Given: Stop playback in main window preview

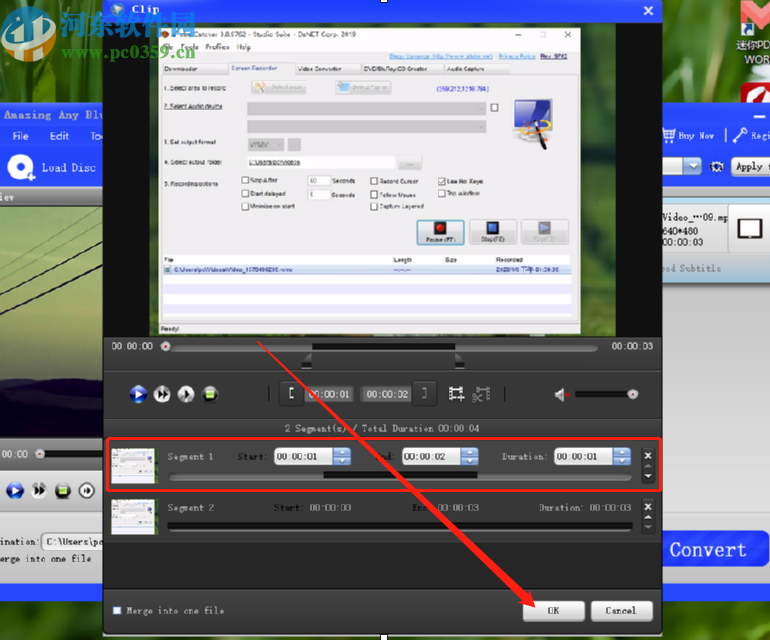Looking at the screenshot, I should (63, 490).
